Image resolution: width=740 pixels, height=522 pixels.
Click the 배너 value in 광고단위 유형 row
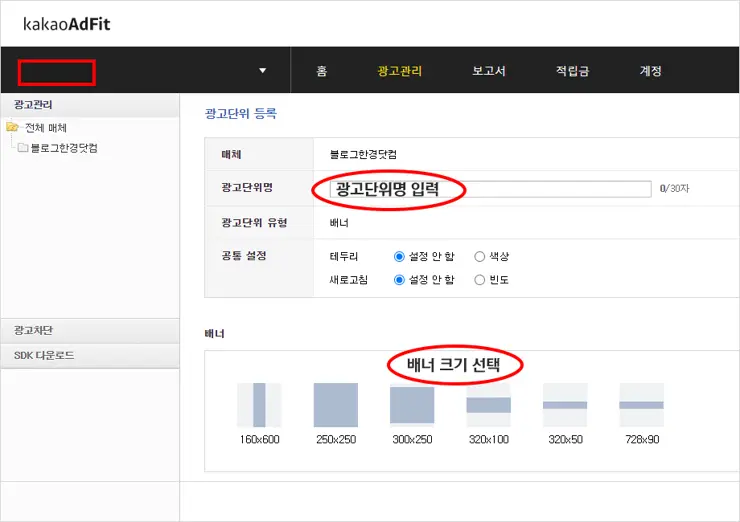[339, 223]
